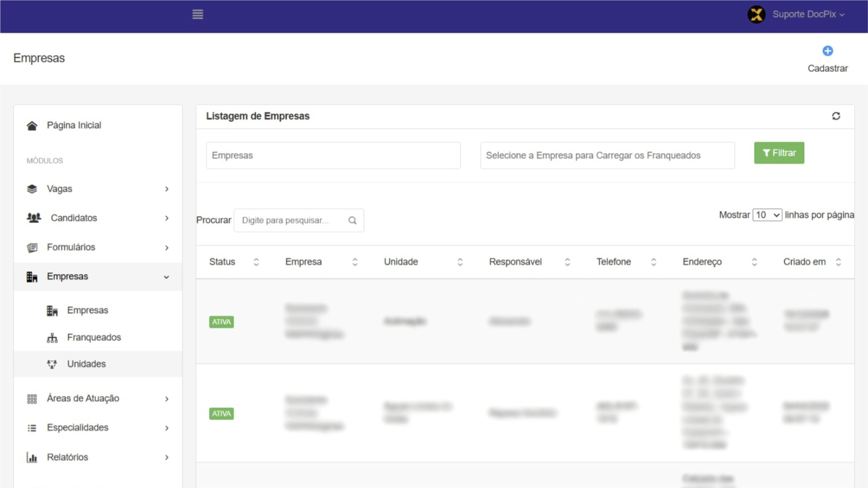
Task: Open the Candidatos menu item
Action: coord(74,218)
